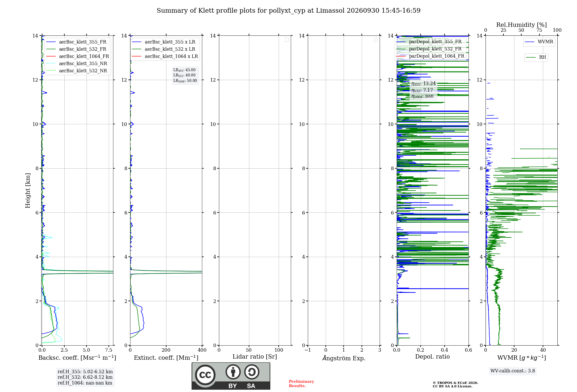577x392 pixels.
Task: Click the red Preliminary Results text
Action: (301, 384)
